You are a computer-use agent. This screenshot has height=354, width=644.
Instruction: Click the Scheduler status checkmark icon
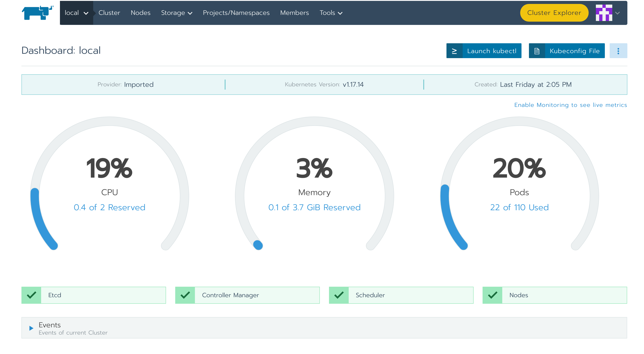pyautogui.click(x=339, y=295)
